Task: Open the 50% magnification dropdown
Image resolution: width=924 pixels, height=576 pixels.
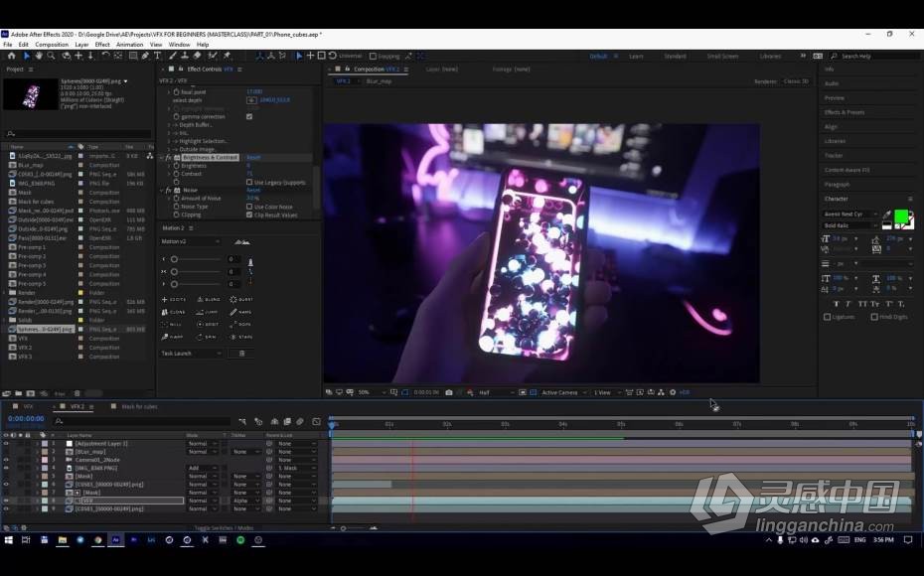Action: click(x=372, y=392)
